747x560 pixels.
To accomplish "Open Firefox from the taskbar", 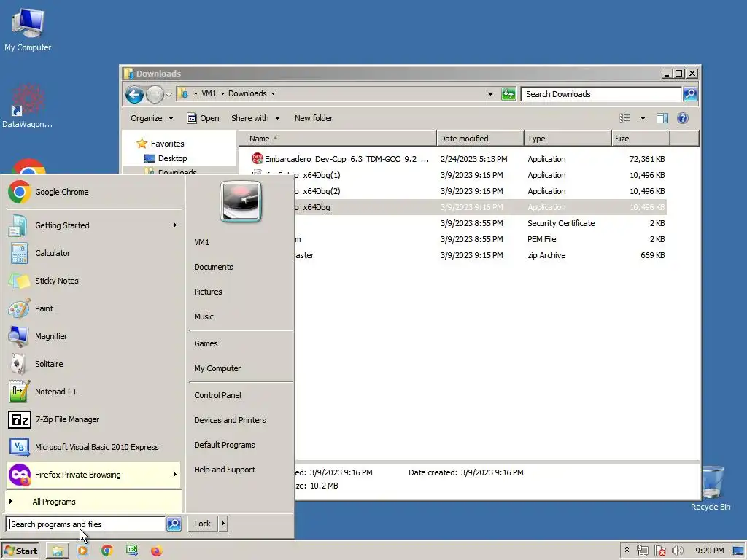I will point(156,551).
